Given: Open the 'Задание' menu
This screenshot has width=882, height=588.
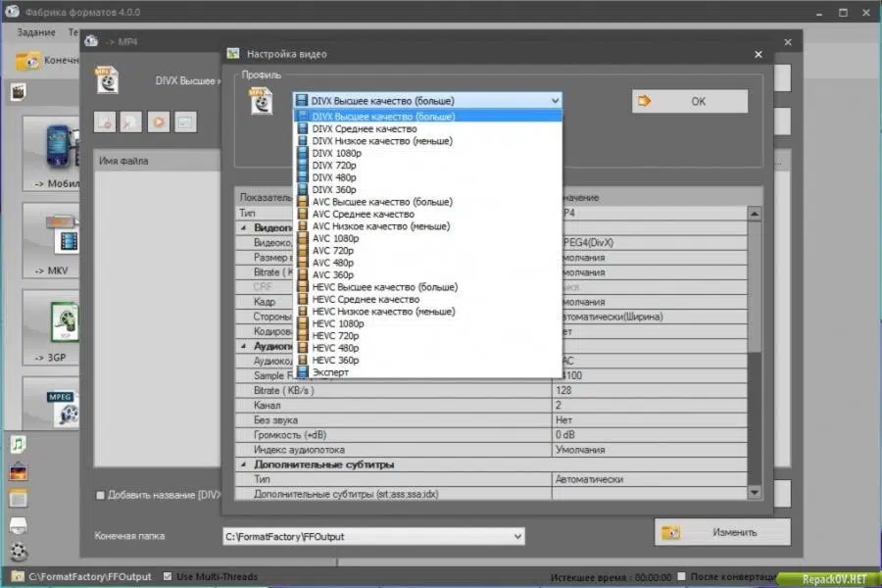Looking at the screenshot, I should [x=36, y=32].
